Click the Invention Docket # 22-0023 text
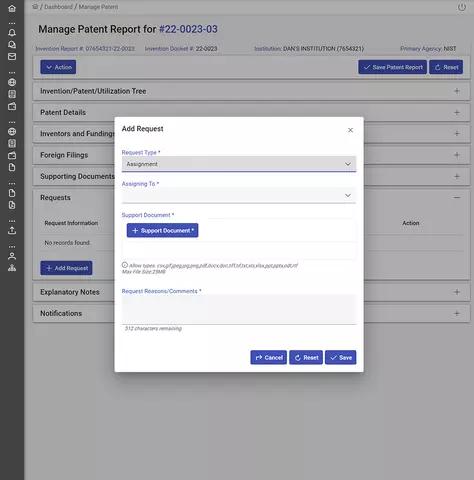 (181, 49)
